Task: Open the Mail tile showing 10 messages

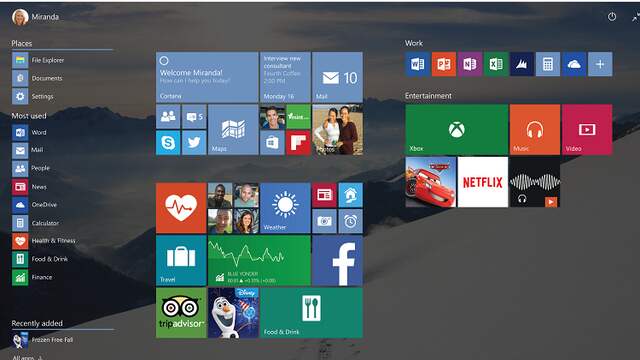Action: point(337,77)
